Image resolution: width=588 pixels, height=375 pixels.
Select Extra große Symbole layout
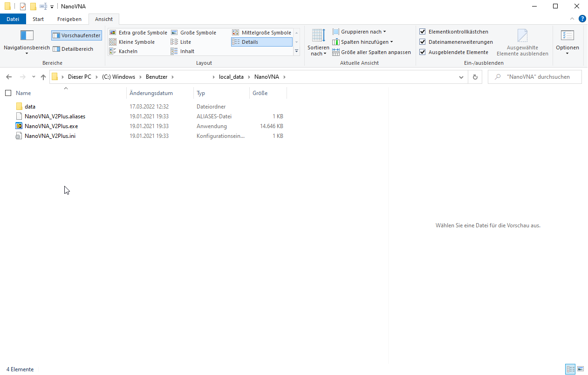tap(138, 33)
